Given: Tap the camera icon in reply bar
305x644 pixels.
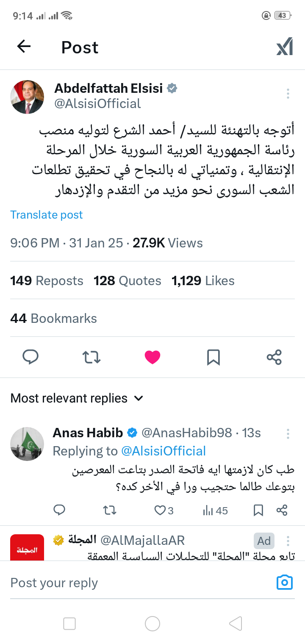Looking at the screenshot, I should pos(284,583).
